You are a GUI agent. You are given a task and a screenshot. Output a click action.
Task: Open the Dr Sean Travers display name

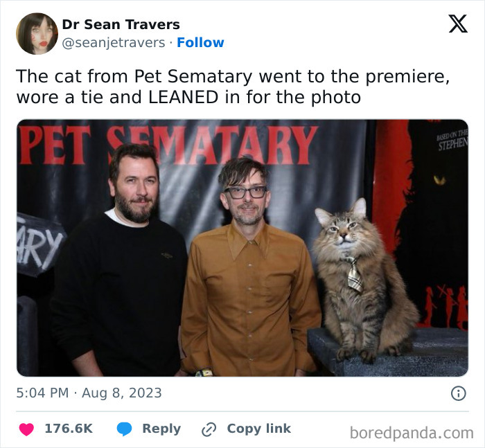coord(121,24)
